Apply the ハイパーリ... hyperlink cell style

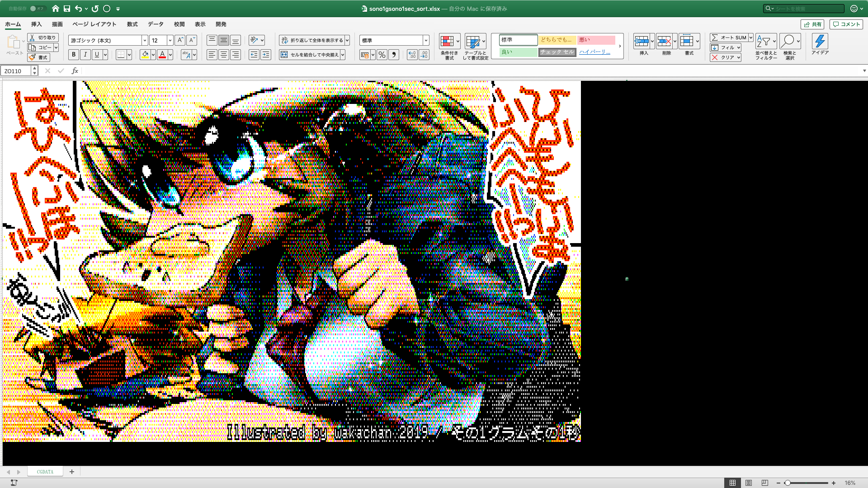coord(596,52)
